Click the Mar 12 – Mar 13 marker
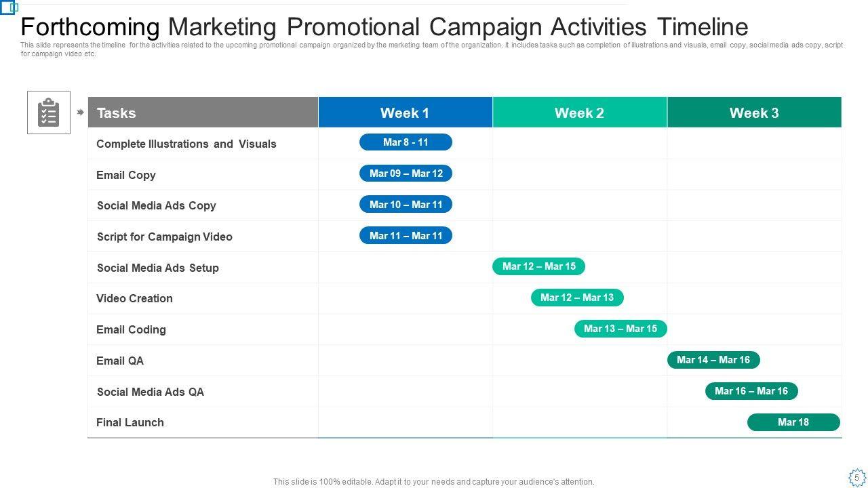Image resolution: width=868 pixels, height=488 pixels. coord(577,298)
